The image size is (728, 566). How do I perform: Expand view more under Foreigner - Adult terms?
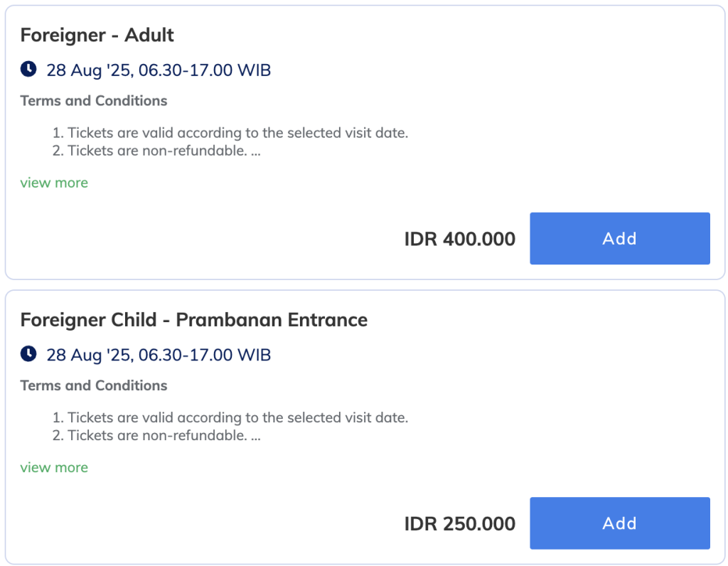(x=54, y=183)
